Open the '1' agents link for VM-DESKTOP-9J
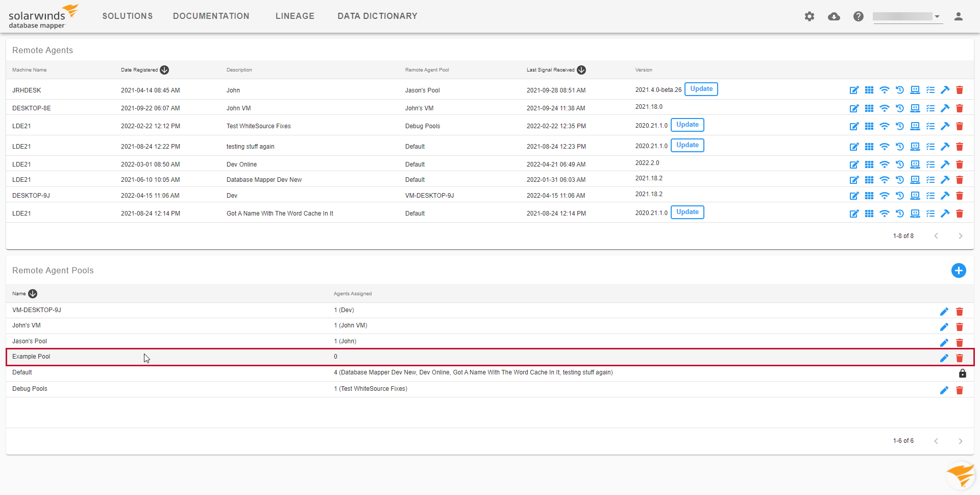Viewport: 980px width, 495px height. [x=335, y=310]
